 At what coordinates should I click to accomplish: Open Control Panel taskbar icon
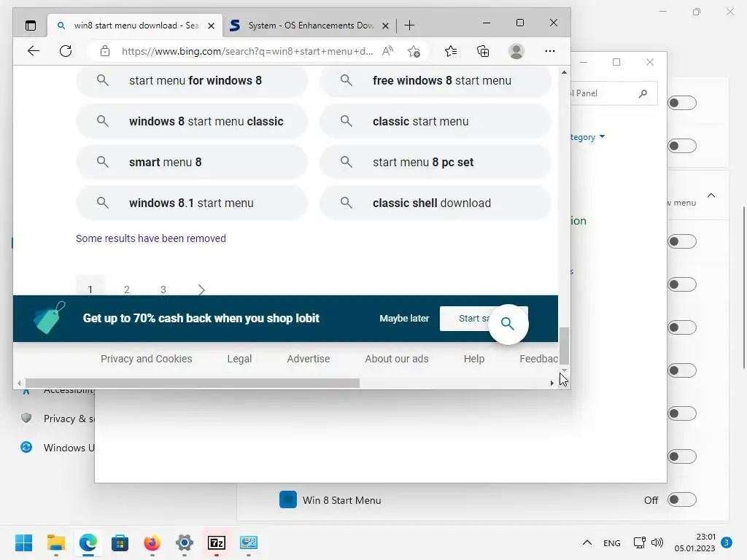point(249,542)
